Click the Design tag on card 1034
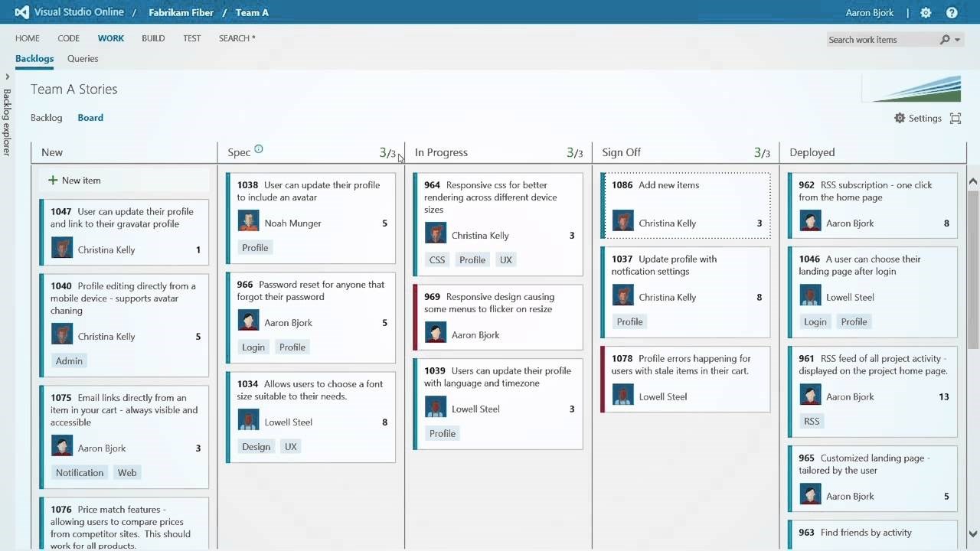Image resolution: width=980 pixels, height=551 pixels. click(256, 447)
